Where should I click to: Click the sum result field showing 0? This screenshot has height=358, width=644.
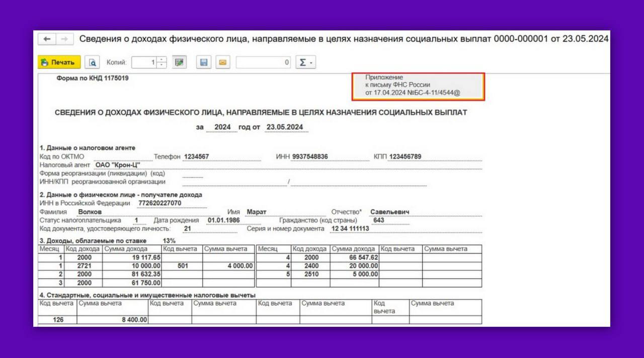tap(263, 62)
